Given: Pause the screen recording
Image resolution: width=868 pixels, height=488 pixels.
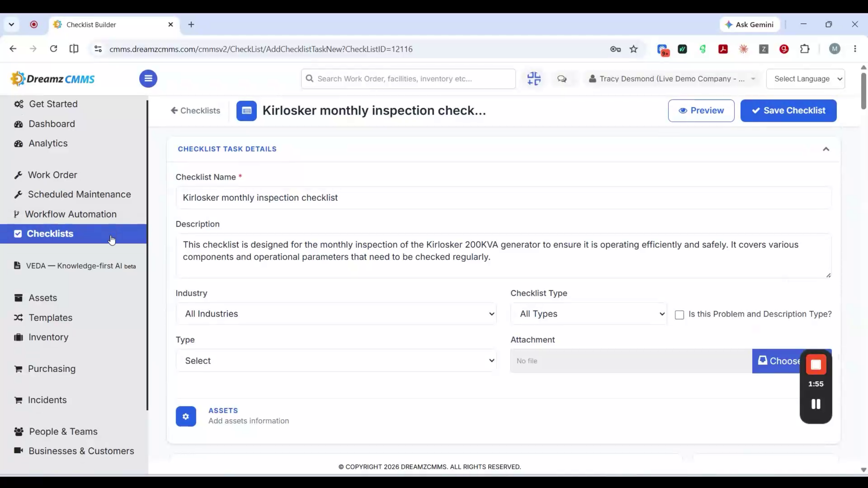Looking at the screenshot, I should click(x=816, y=404).
